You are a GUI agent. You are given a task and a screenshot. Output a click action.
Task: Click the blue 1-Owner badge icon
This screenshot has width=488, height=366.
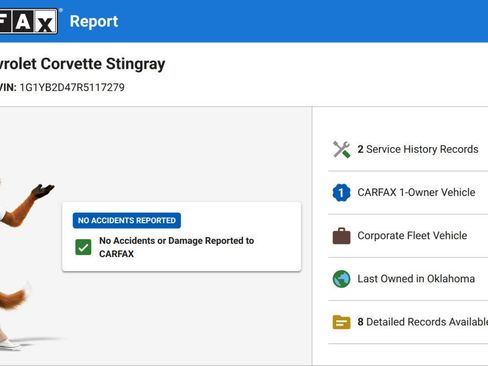[341, 192]
